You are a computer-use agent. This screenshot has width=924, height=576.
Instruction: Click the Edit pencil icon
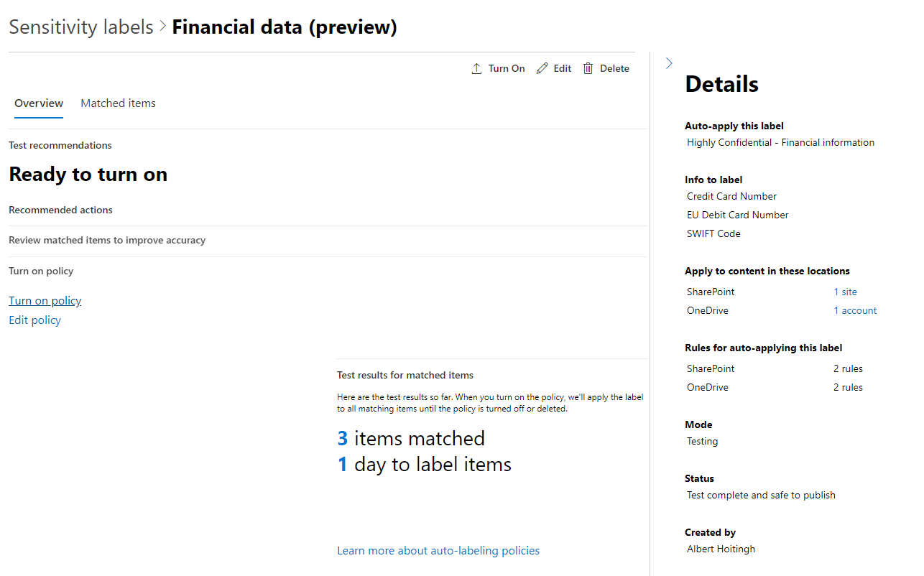(542, 69)
